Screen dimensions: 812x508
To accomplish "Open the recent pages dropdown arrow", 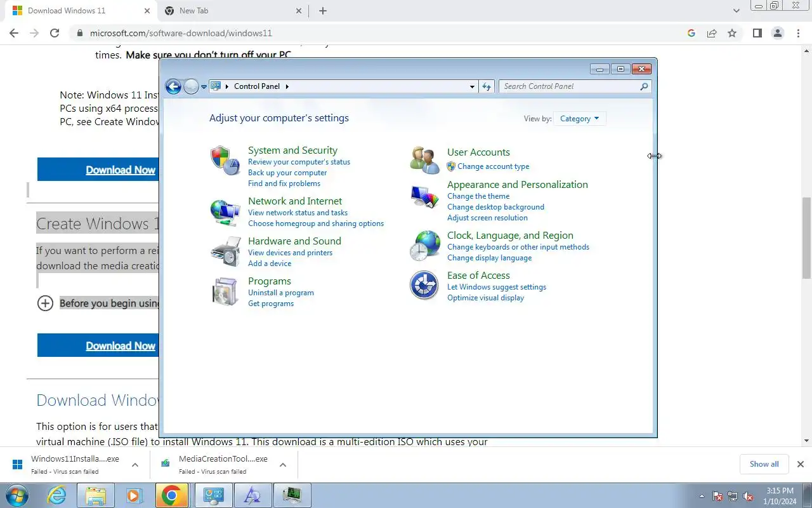I will 204,86.
